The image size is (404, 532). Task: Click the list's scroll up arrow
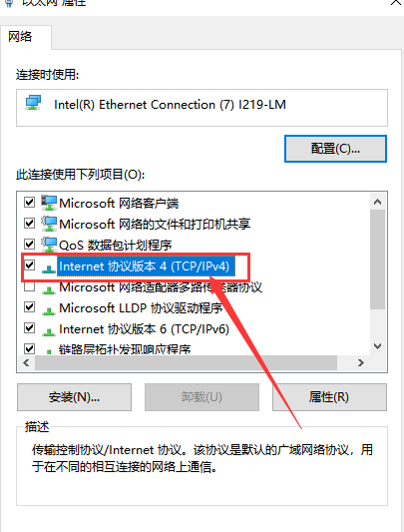coord(377,202)
